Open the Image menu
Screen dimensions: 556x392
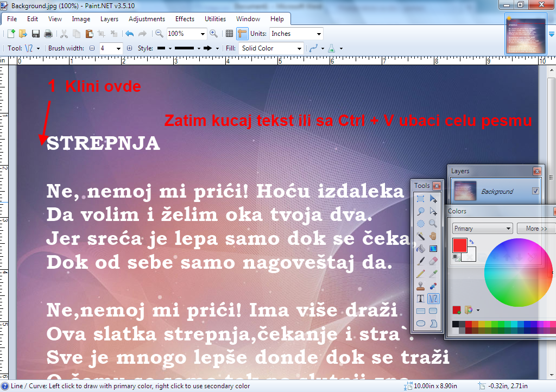[81, 19]
